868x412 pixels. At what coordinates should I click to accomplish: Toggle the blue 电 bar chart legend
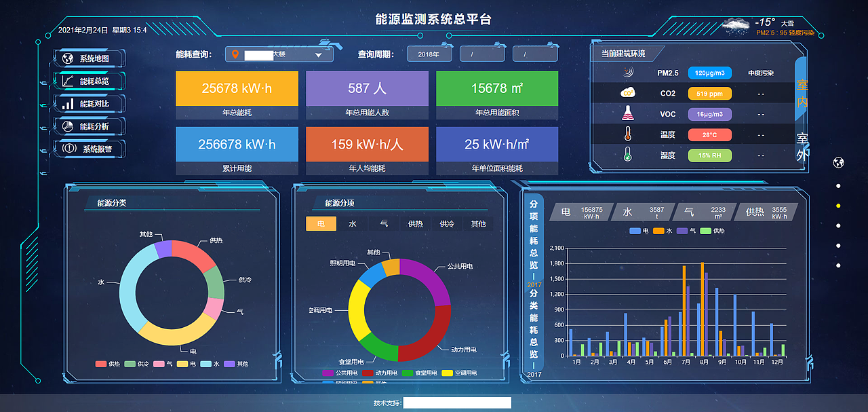(x=639, y=231)
